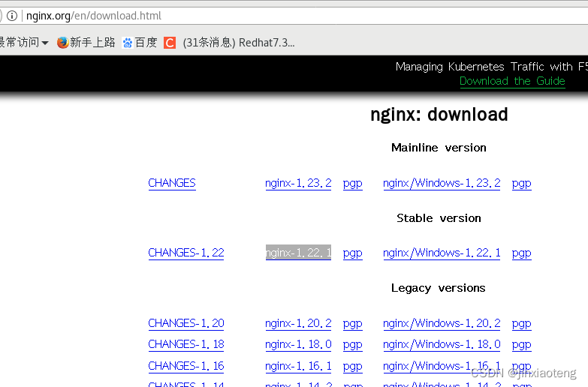Viewport: 588px width, 387px height.
Task: Open pgp signature for nginx/Windows-1.22.1
Action: [x=522, y=253]
